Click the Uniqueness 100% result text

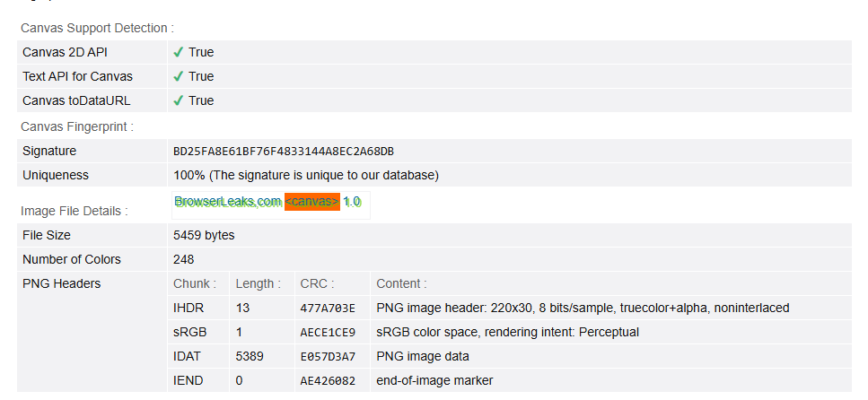coord(305,175)
